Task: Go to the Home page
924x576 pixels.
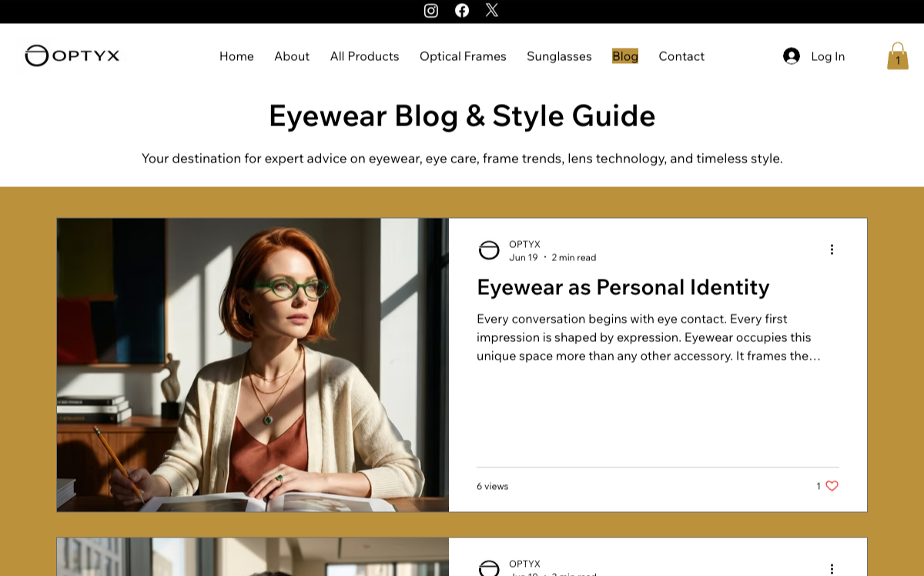Action: (236, 56)
